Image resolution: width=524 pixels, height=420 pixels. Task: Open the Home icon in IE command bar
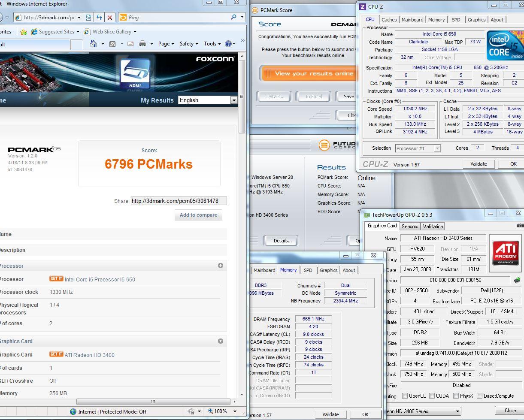94,43
